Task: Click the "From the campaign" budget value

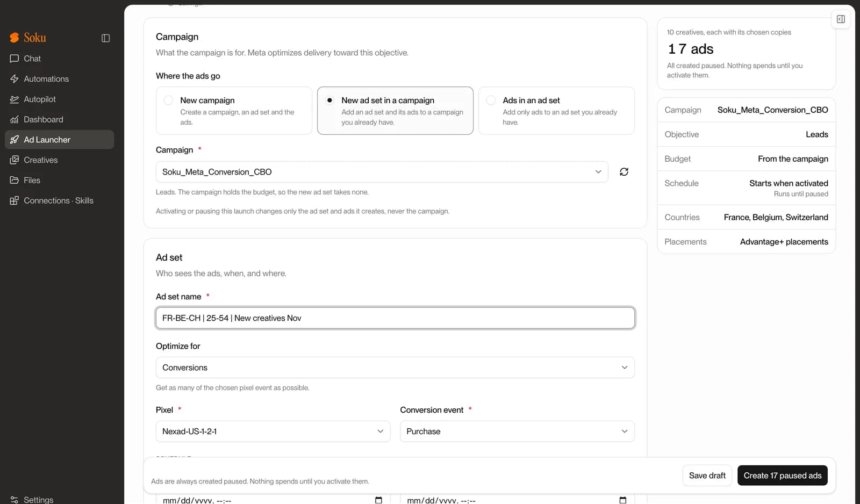Action: tap(793, 159)
